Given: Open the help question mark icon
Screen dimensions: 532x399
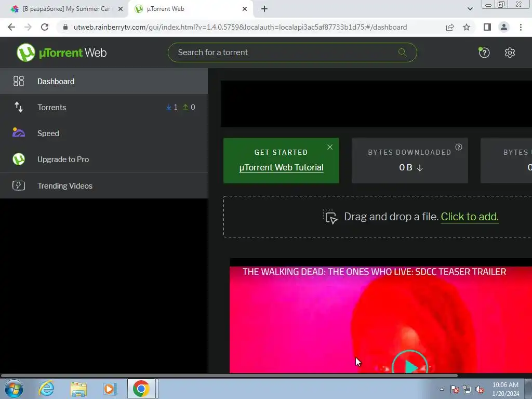Looking at the screenshot, I should tap(484, 52).
